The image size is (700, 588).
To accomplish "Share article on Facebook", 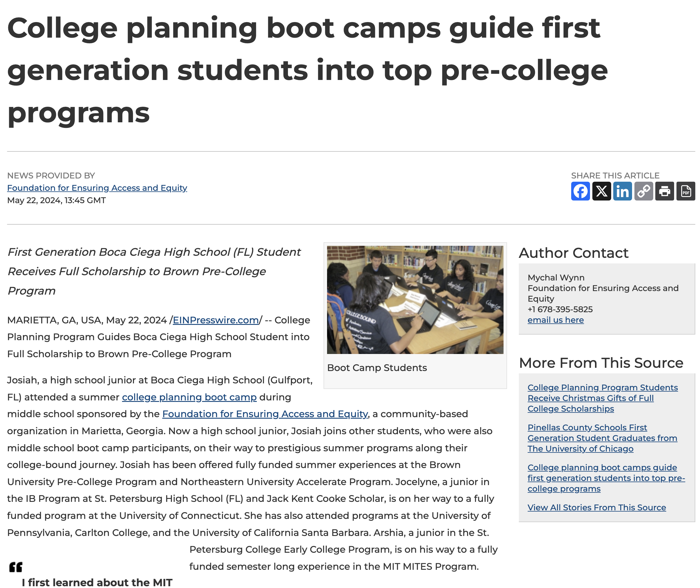I will tap(580, 191).
